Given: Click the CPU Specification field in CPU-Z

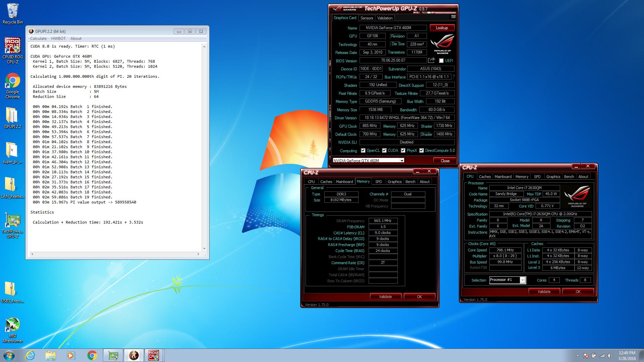Looking at the screenshot, I should click(x=540, y=214).
